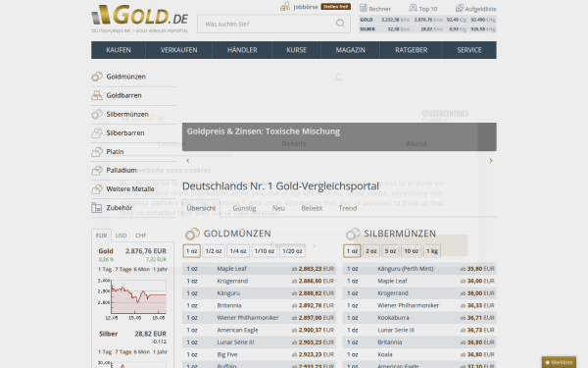This screenshot has height=368, width=588.
Task: Open the KURSE menu
Action: point(296,50)
